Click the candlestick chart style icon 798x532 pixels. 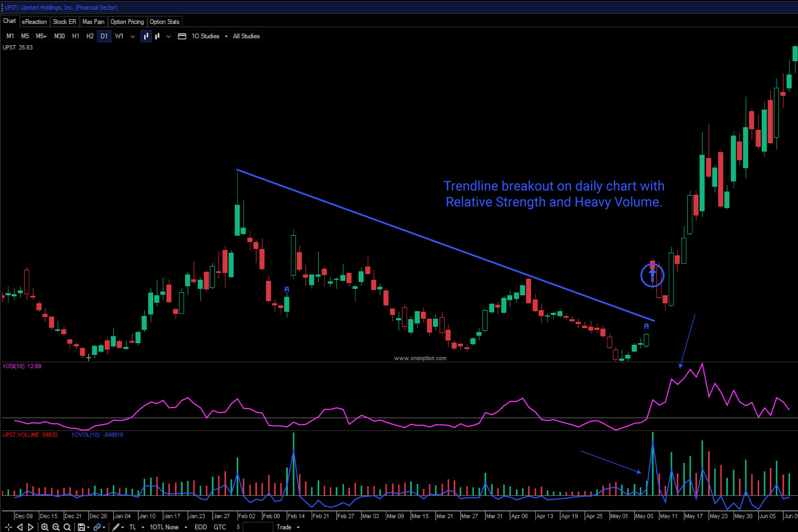coord(146,36)
